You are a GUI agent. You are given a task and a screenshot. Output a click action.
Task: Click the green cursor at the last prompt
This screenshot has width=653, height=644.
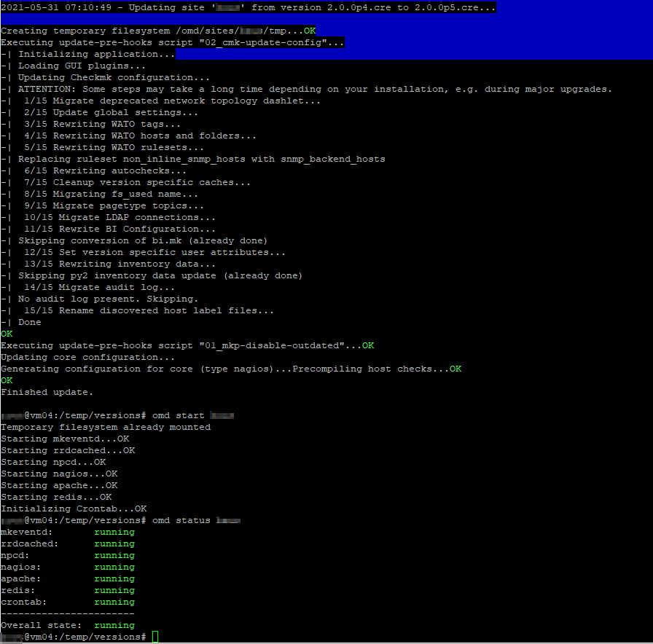(155, 637)
